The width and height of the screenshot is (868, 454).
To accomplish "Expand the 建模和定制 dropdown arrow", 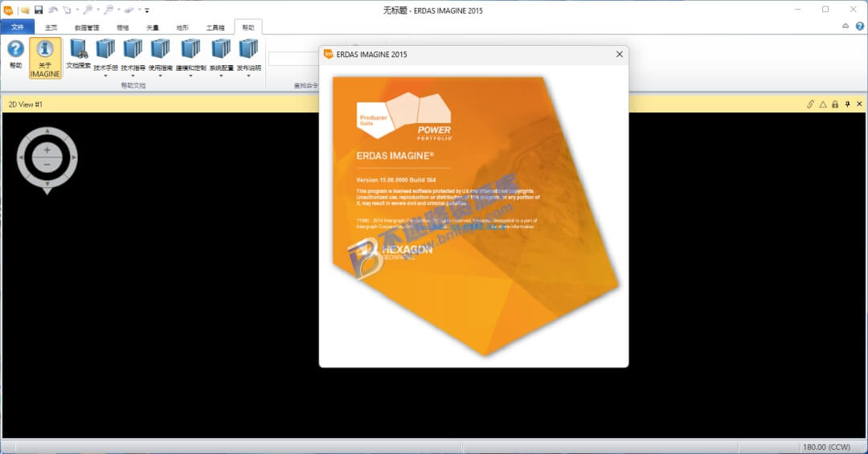I will pos(191,76).
